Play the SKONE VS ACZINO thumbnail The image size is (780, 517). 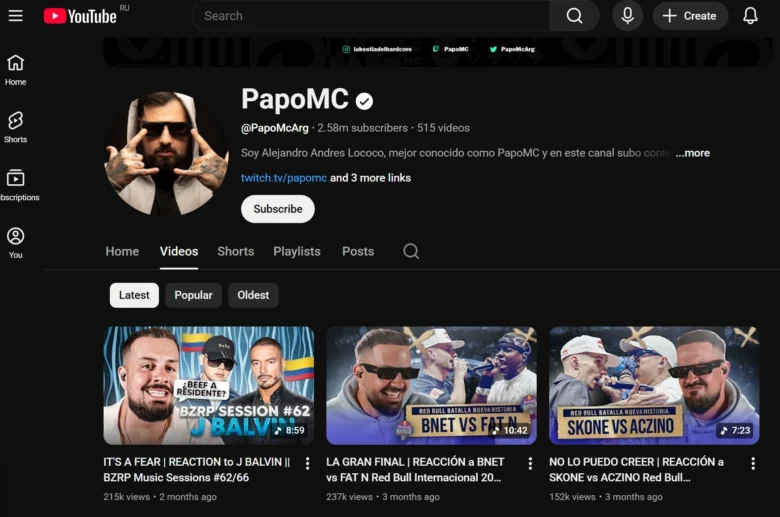coord(654,385)
